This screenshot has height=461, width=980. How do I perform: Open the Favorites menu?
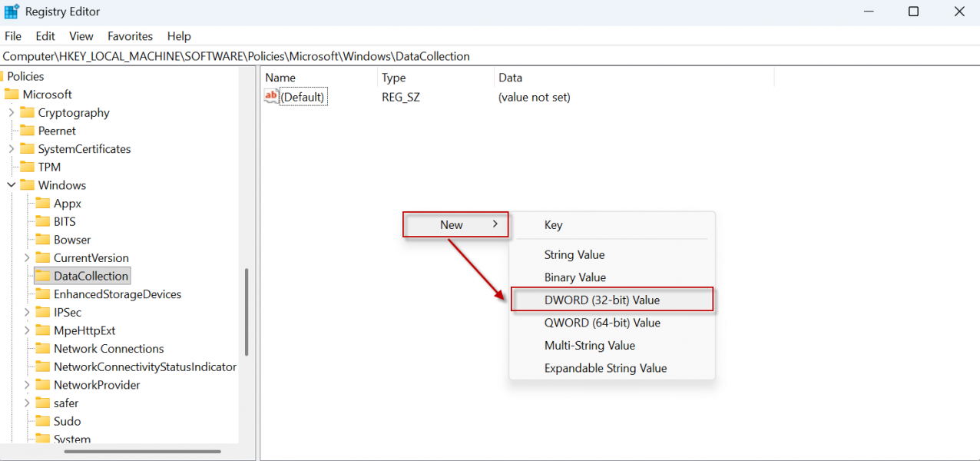coord(130,36)
